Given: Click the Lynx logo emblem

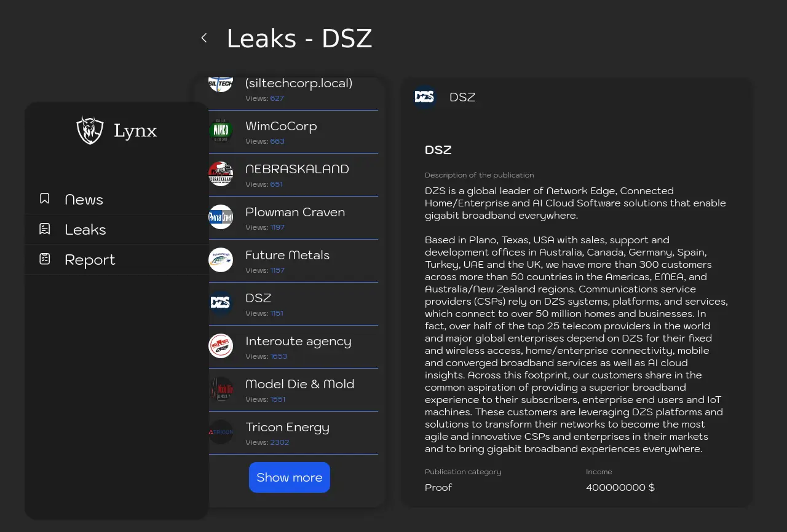Looking at the screenshot, I should click(x=90, y=130).
